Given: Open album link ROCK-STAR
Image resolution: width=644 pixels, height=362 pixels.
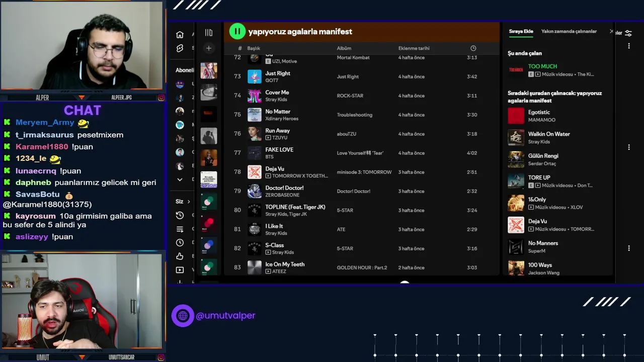Looking at the screenshot, I should 350,96.
